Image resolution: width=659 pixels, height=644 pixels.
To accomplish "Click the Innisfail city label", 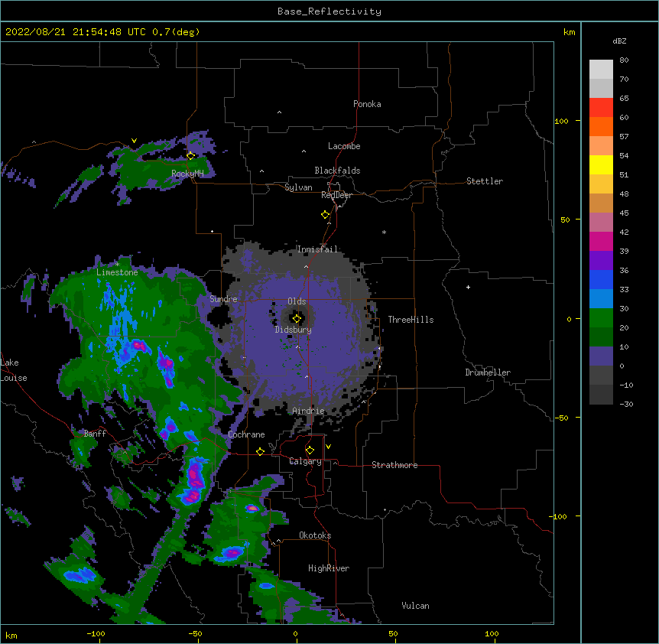I will click(x=317, y=249).
